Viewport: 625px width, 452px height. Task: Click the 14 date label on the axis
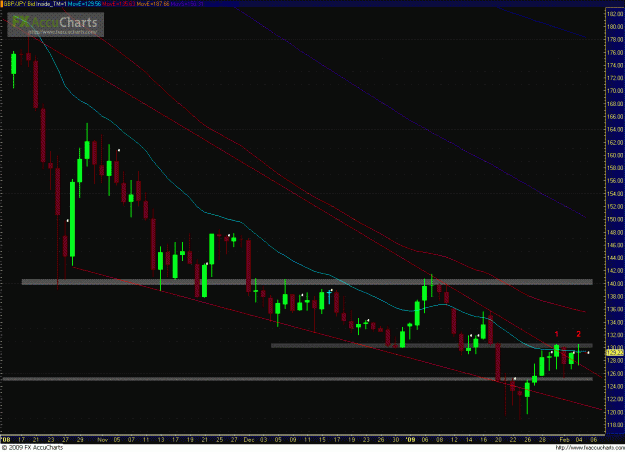click(x=469, y=440)
